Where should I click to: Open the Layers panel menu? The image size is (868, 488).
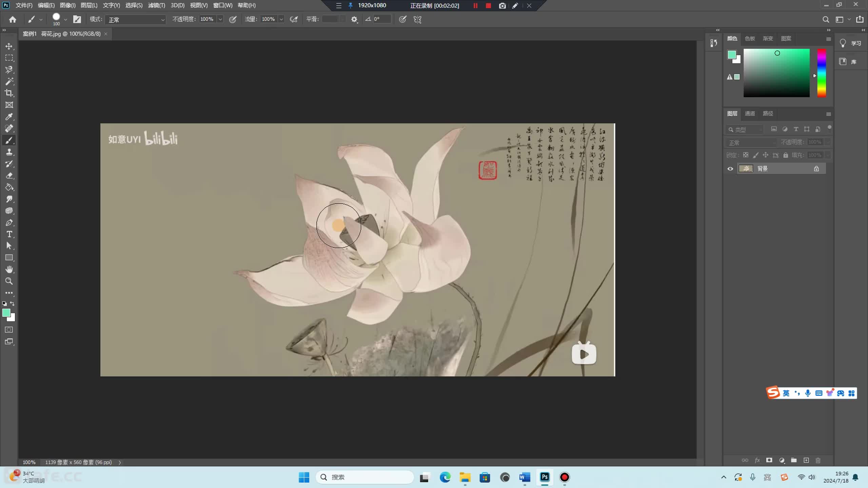[829, 114]
